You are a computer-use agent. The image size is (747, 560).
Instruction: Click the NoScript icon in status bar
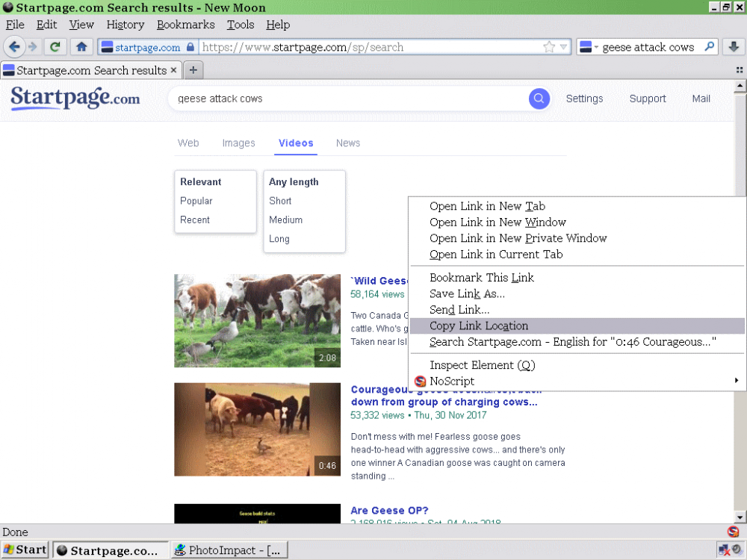pyautogui.click(x=733, y=532)
